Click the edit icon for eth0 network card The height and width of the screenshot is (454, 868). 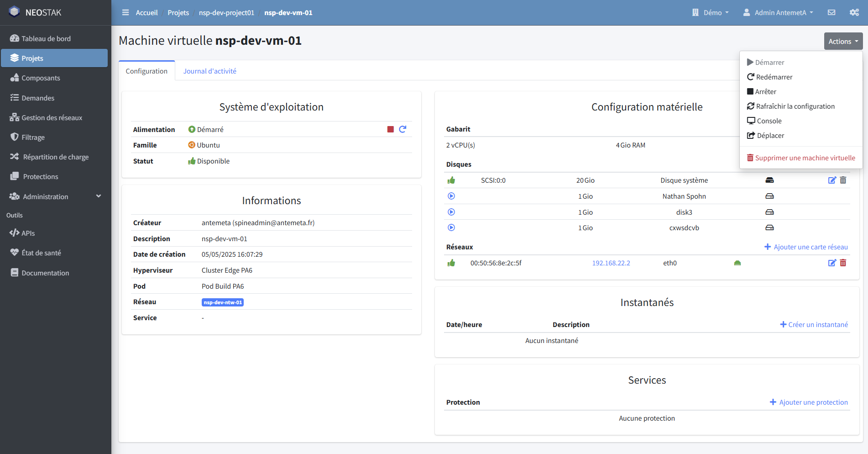coord(832,263)
